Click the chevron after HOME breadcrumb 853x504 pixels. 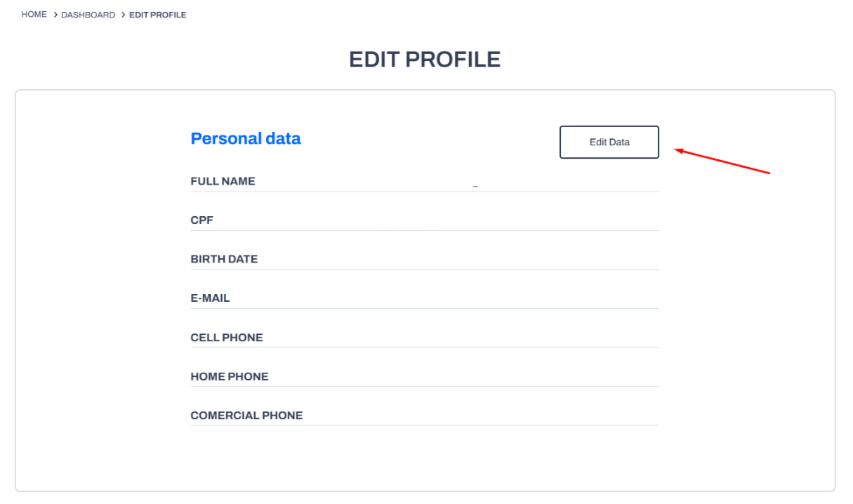pos(55,15)
